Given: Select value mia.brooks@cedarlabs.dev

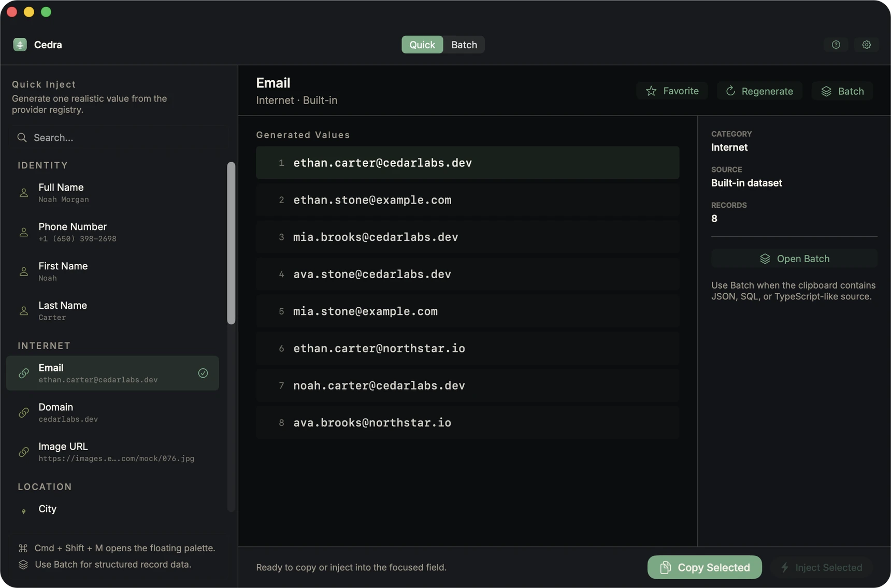Looking at the screenshot, I should (x=467, y=237).
